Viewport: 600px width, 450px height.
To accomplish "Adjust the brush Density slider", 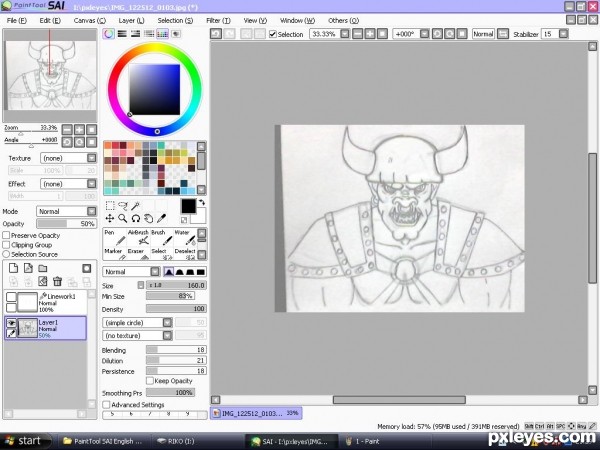I will point(176,308).
